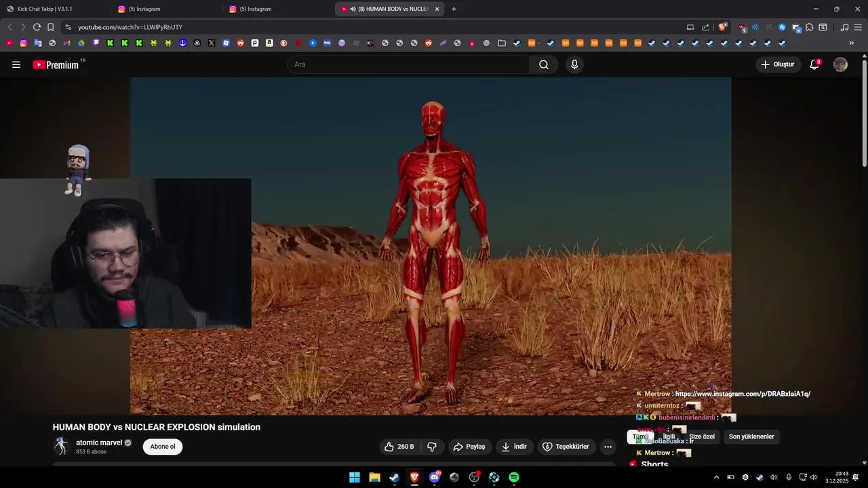Start voice search with the microphone icon
This screenshot has width=868, height=488.
click(x=574, y=64)
